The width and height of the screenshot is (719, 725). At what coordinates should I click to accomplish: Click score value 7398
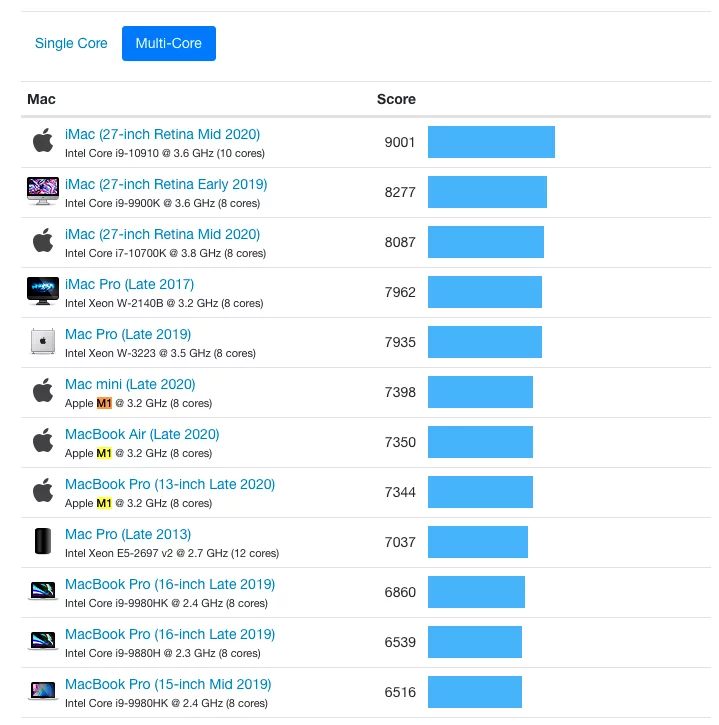(400, 392)
